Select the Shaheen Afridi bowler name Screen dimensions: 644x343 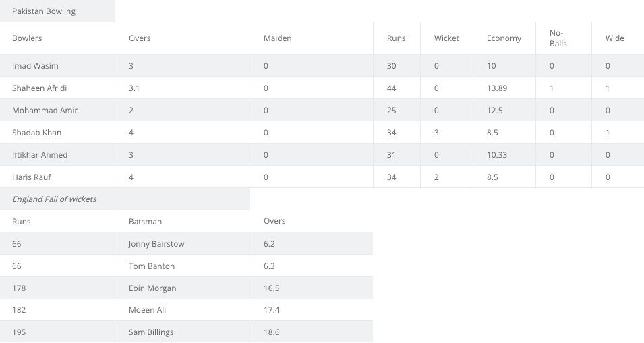tap(39, 88)
